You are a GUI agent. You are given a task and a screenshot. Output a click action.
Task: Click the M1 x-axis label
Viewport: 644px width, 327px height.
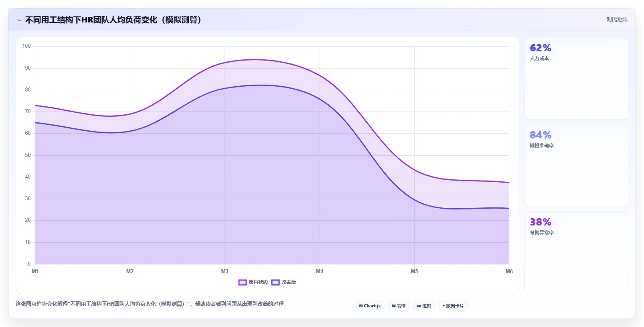[35, 272]
